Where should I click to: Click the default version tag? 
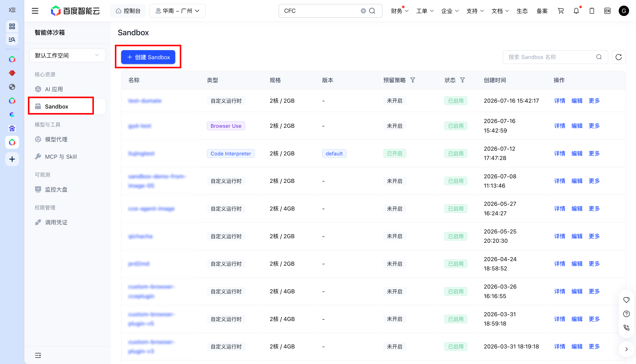click(x=334, y=153)
